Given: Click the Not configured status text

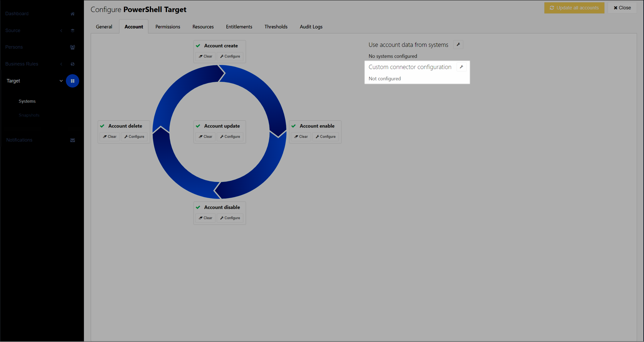Looking at the screenshot, I should pyautogui.click(x=385, y=79).
